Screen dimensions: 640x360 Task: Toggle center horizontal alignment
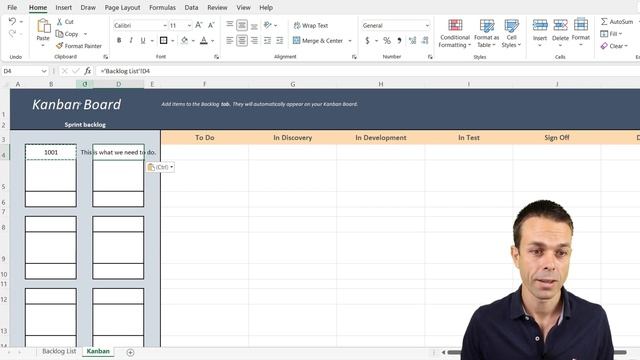click(x=242, y=40)
